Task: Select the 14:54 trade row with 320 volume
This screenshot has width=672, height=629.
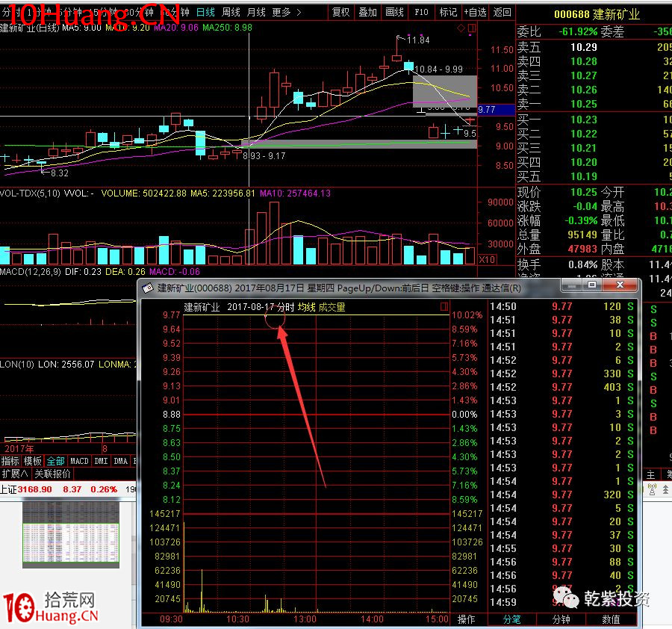Action: (561, 495)
